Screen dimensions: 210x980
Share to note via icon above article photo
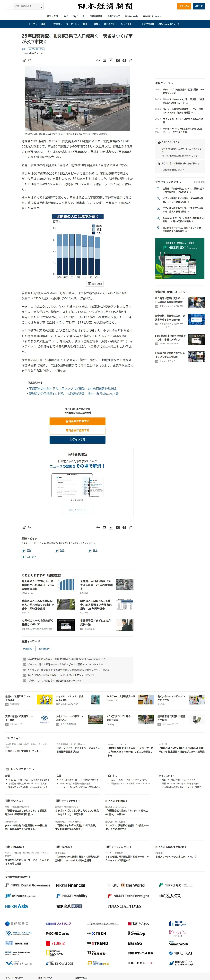[x=111, y=60]
